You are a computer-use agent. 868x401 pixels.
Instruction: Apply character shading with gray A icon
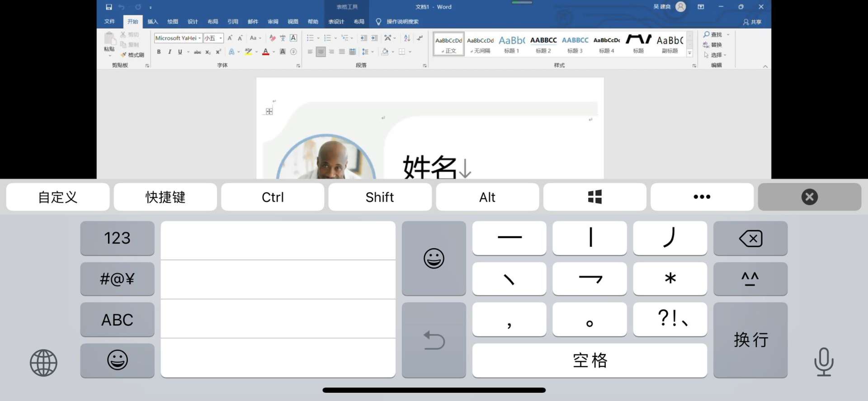(x=283, y=52)
